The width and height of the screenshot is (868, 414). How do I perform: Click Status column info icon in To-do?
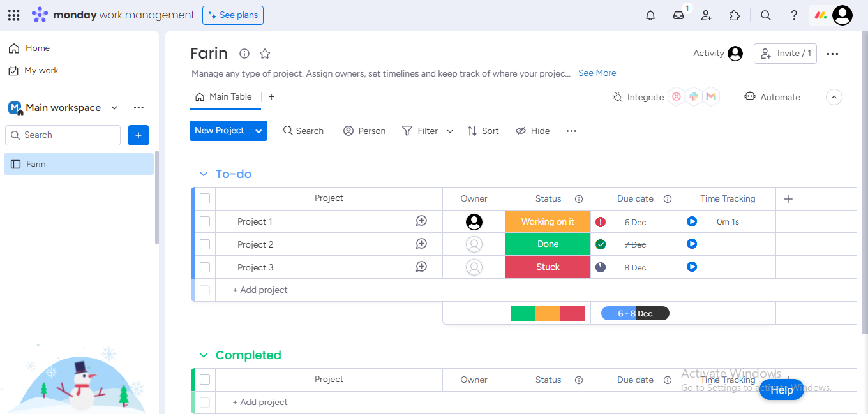pos(579,199)
